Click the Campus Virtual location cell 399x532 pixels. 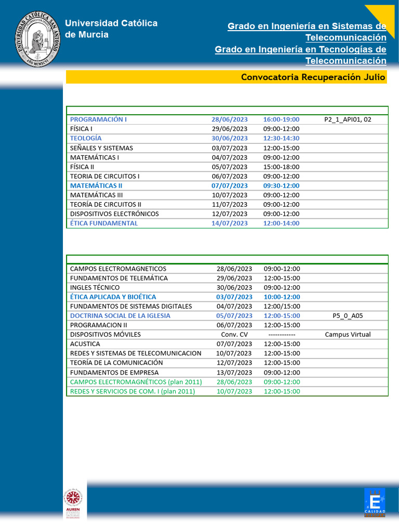(x=348, y=335)
